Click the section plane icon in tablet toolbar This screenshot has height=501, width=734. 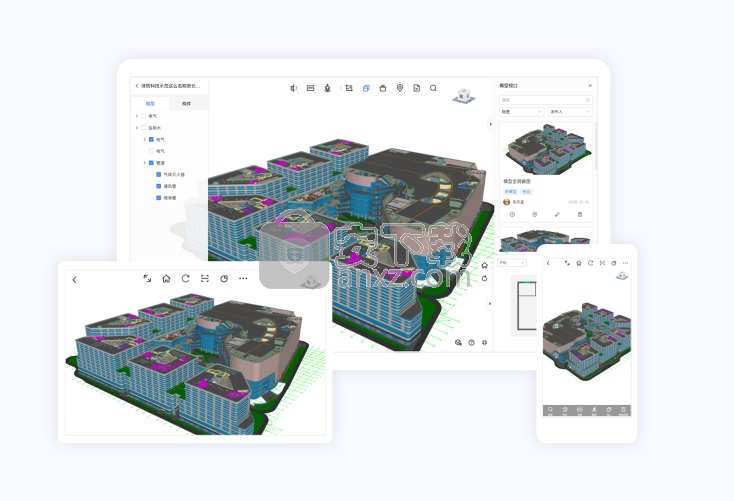click(x=205, y=279)
